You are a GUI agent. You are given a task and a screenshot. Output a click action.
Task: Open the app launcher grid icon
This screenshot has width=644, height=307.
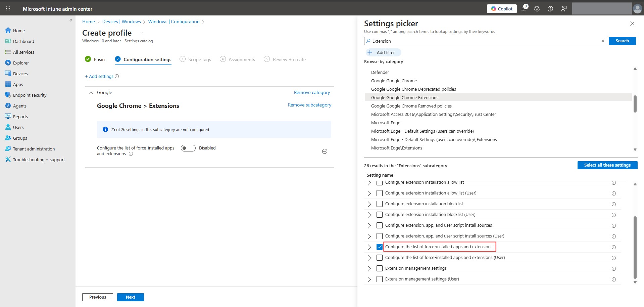(8, 8)
